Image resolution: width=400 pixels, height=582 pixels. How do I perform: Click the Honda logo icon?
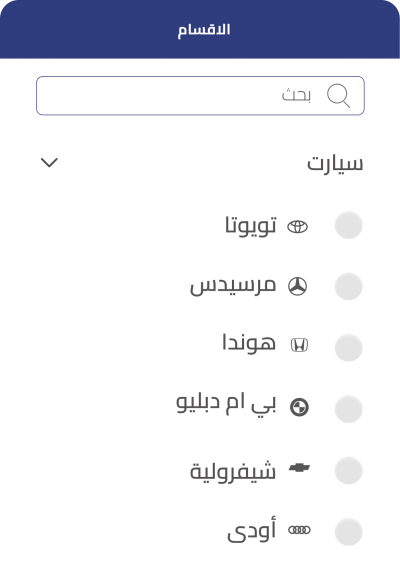299,345
